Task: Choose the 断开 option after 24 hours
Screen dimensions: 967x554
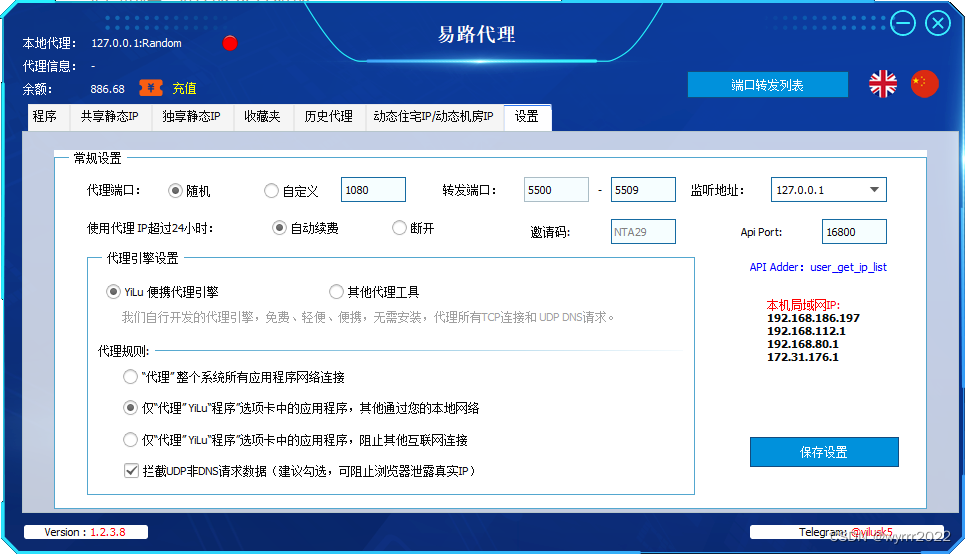Action: [x=400, y=228]
